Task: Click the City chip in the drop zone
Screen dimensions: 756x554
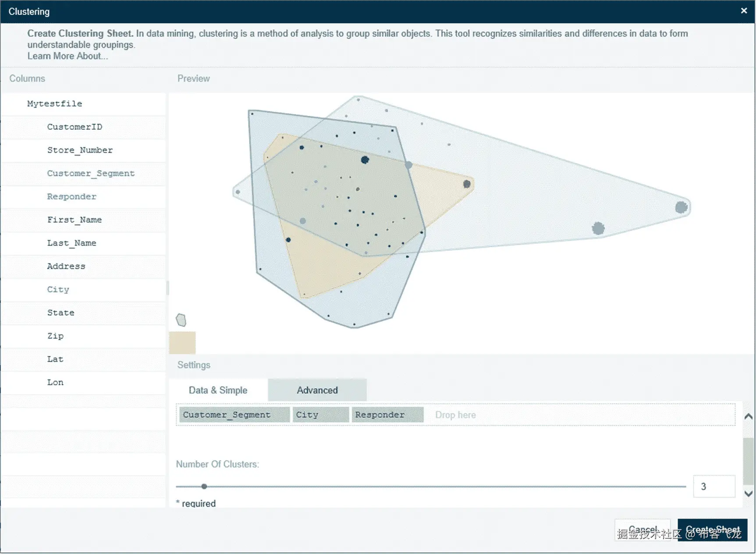Action: 320,415
